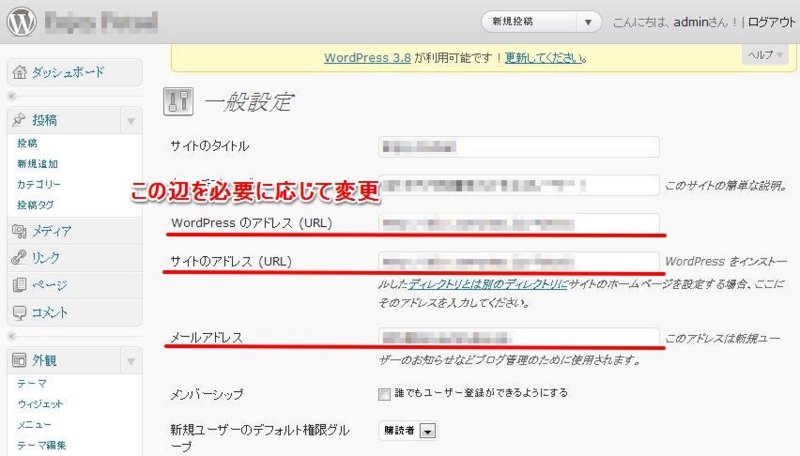800x456 pixels.
Task: Open default user role dropdown 購読者
Action: click(x=408, y=430)
